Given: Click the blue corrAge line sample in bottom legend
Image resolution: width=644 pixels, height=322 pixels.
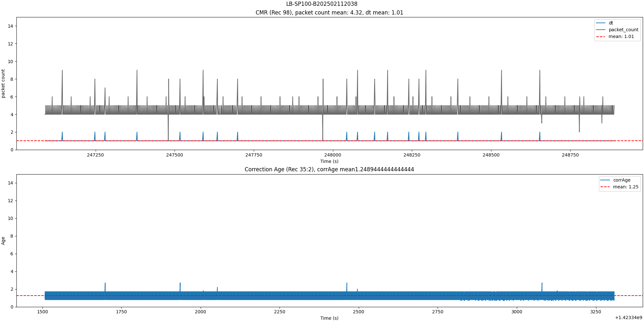Looking at the screenshot, I should [x=605, y=180].
